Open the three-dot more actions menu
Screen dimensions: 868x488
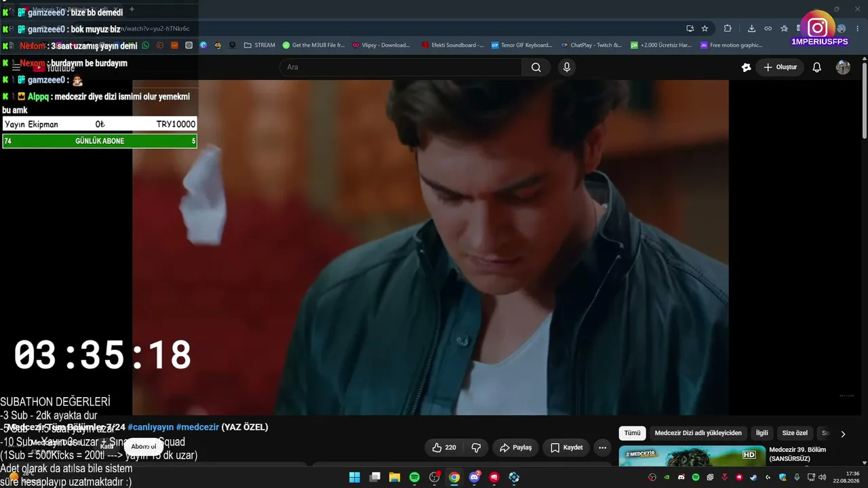coord(602,447)
